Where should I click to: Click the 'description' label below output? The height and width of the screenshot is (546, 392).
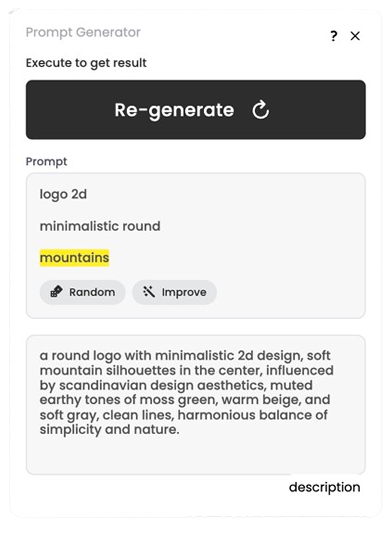coord(325,488)
